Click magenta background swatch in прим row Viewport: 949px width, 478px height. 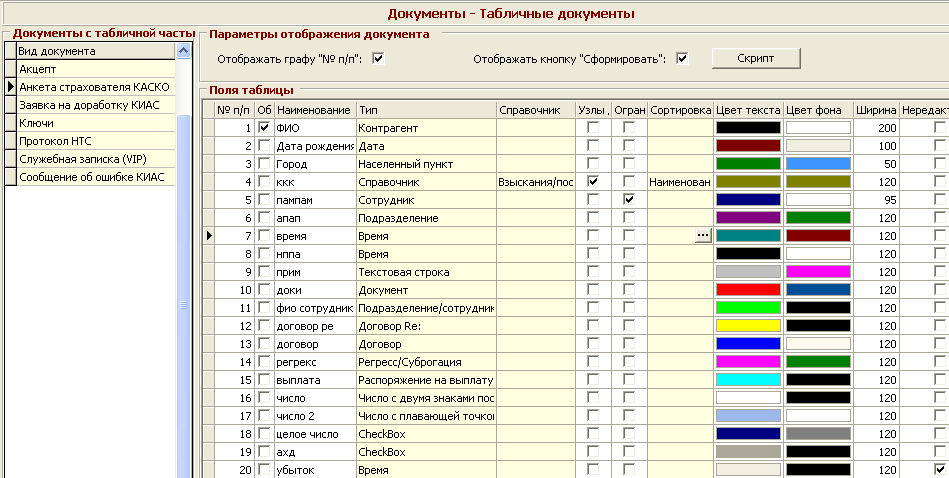tap(818, 272)
